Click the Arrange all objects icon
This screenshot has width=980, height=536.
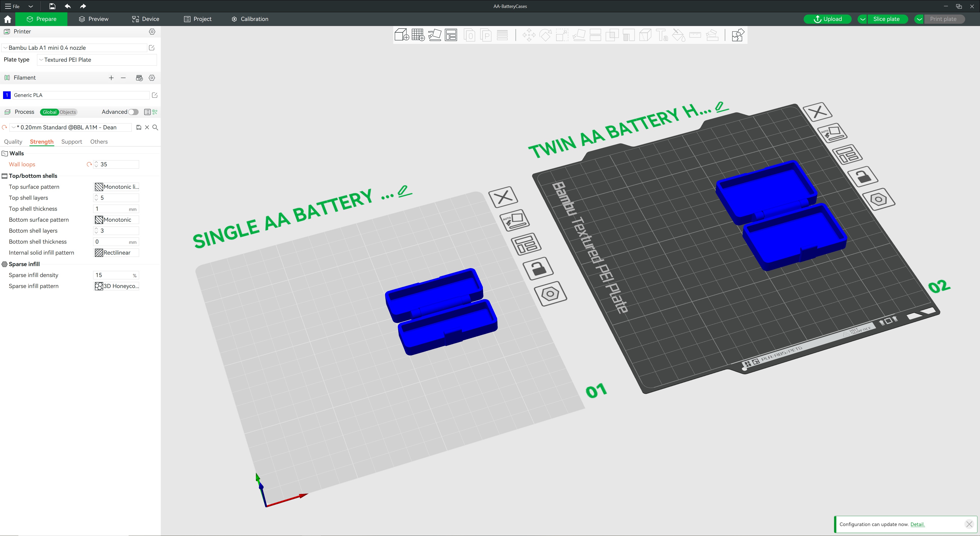click(x=451, y=35)
